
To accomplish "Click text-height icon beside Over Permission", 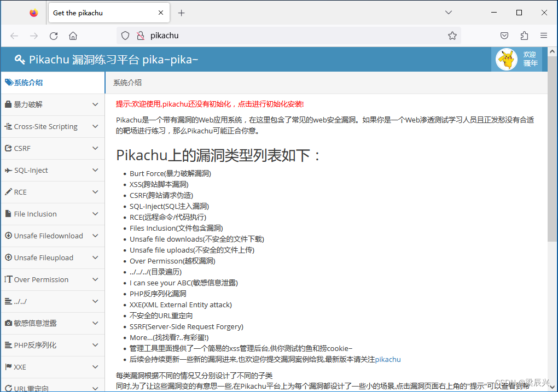I will [x=8, y=279].
